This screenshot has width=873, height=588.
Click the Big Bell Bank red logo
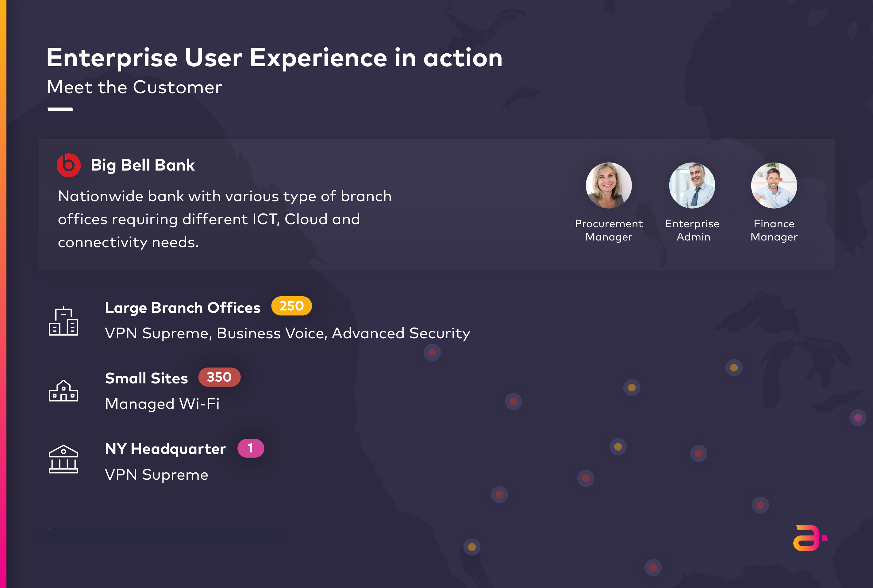[69, 165]
